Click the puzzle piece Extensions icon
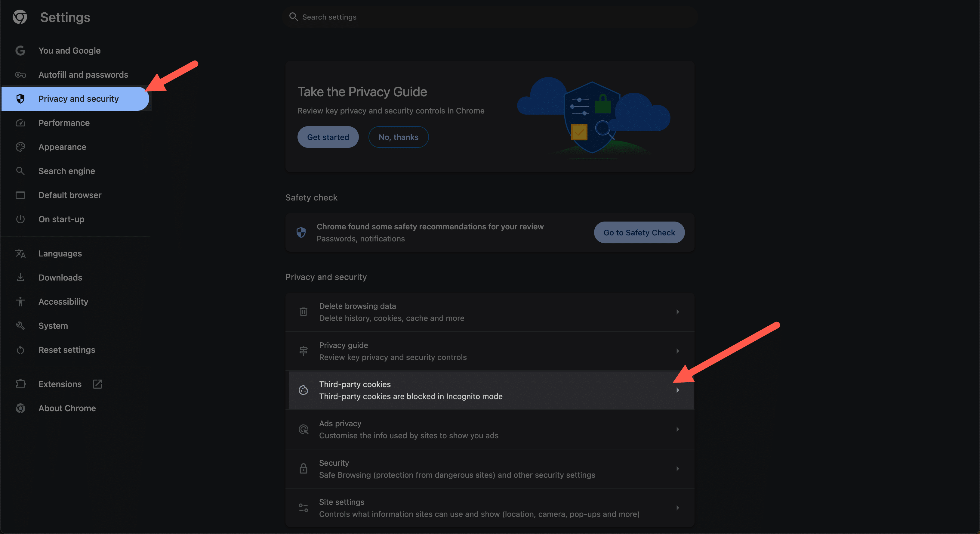980x534 pixels. tap(20, 384)
